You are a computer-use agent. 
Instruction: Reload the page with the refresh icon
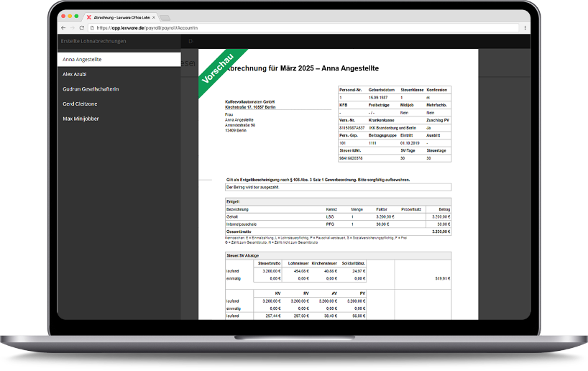pos(81,28)
